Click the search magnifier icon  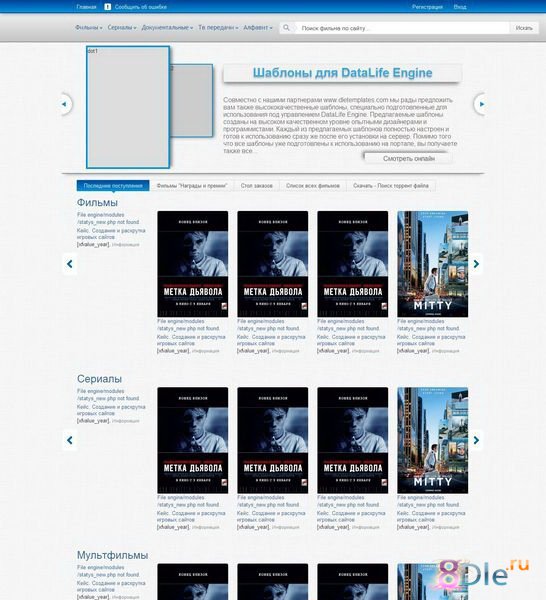[286, 28]
